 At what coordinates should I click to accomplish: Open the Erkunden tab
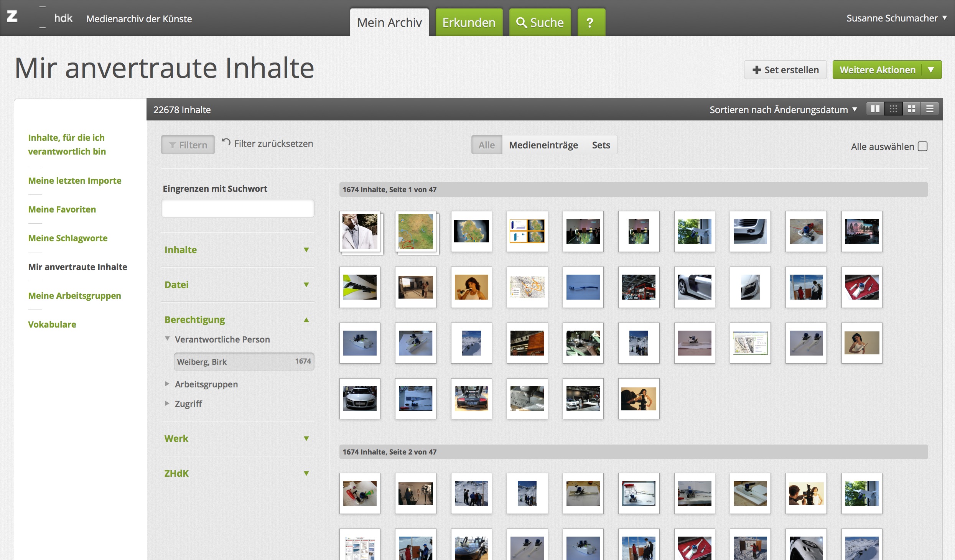point(469,23)
